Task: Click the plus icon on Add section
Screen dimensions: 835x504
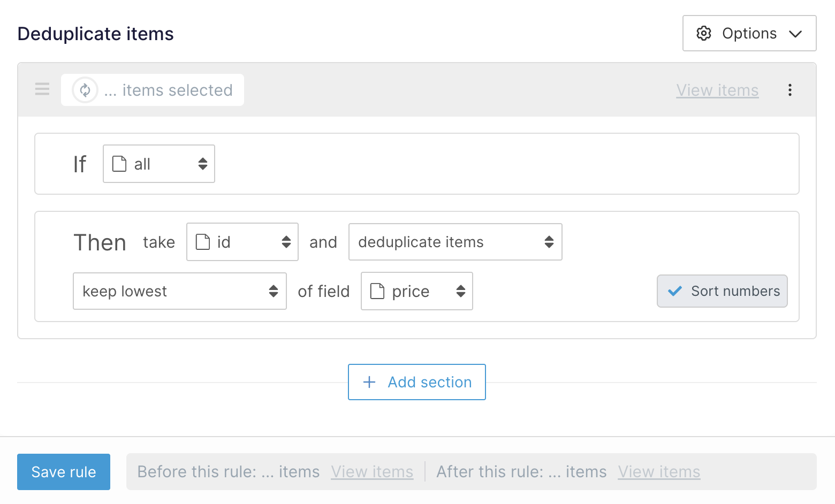Action: [x=369, y=382]
